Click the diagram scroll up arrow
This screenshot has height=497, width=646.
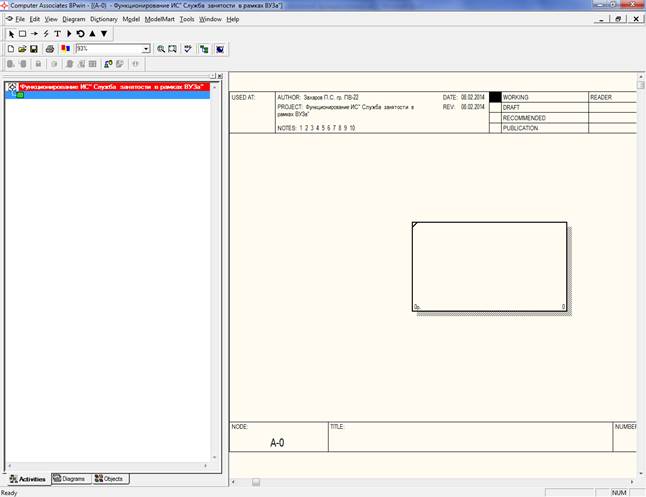tap(641, 76)
